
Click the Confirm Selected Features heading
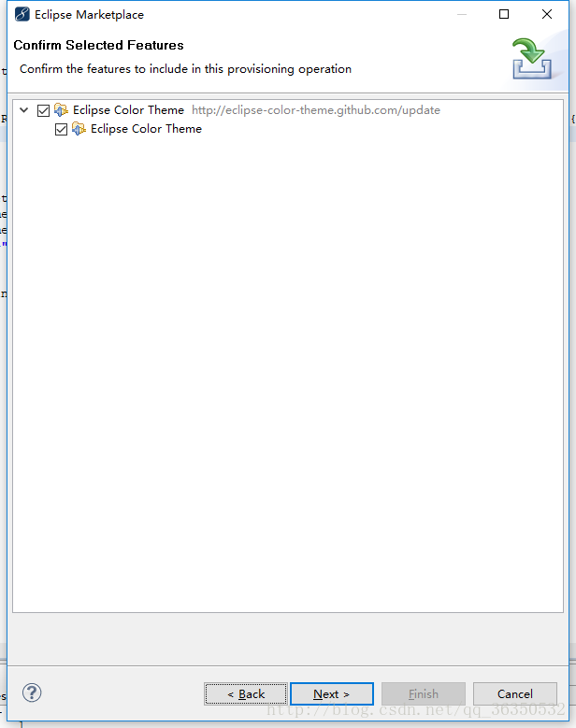[x=98, y=45]
